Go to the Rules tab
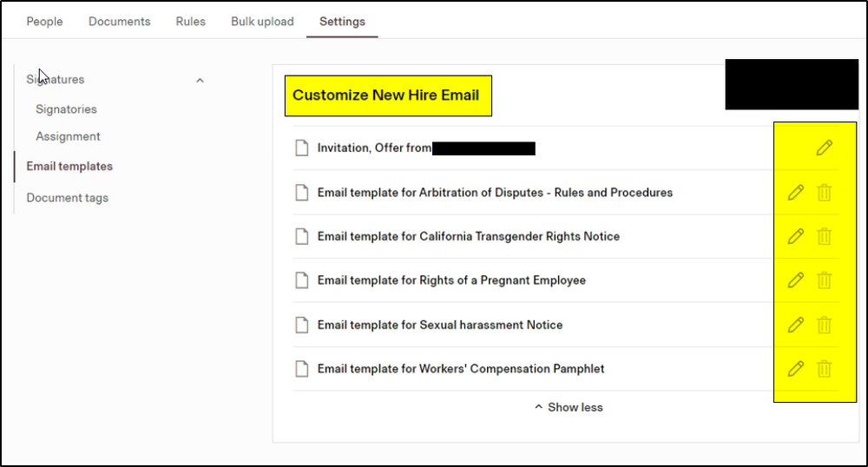The height and width of the screenshot is (467, 868). point(190,22)
